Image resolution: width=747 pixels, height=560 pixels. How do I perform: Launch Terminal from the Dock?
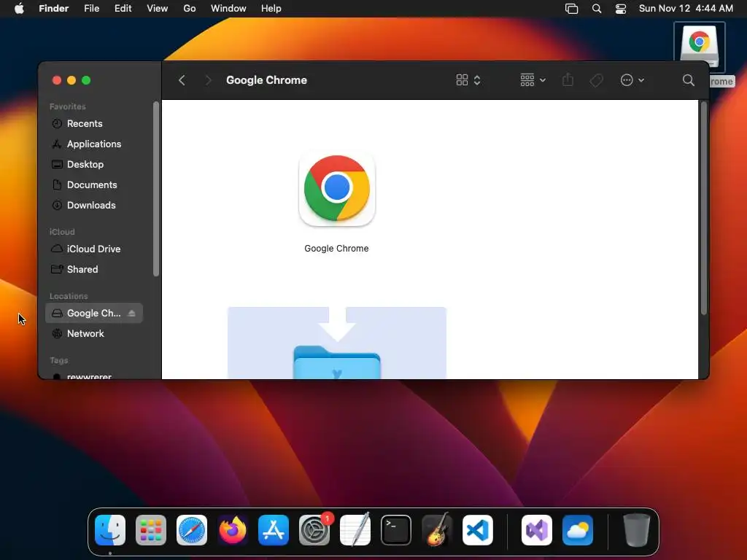click(x=396, y=530)
